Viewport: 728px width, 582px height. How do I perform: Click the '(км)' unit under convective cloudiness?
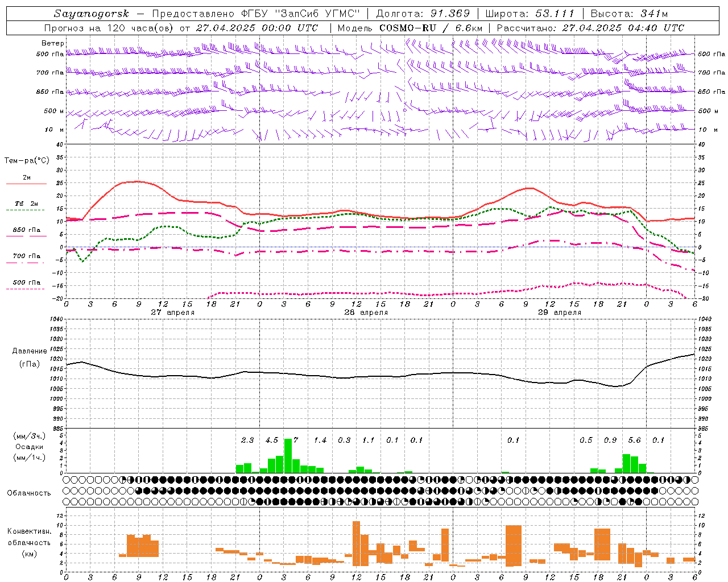tap(29, 554)
